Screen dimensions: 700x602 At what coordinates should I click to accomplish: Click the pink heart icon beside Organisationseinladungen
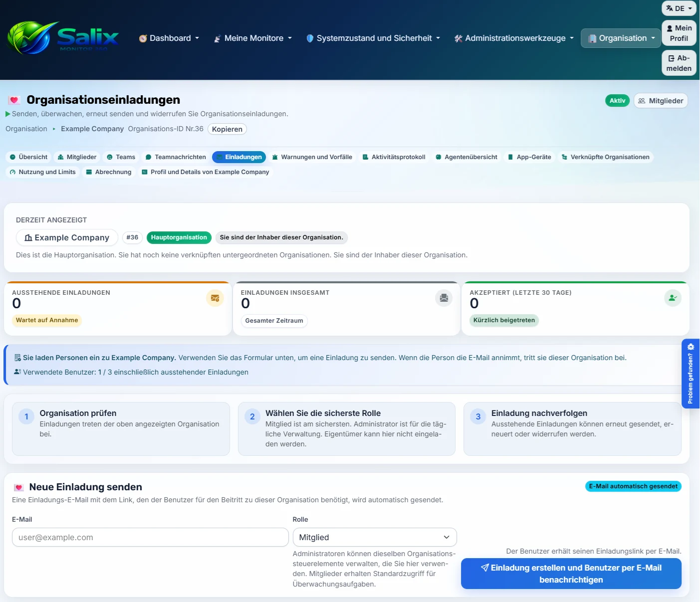click(14, 100)
